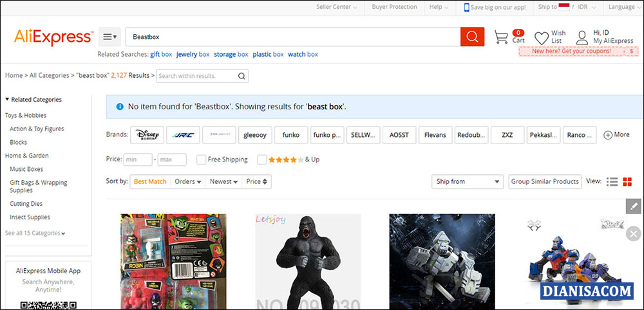Open the Ship from dropdown
The image size is (644, 310).
pyautogui.click(x=467, y=182)
